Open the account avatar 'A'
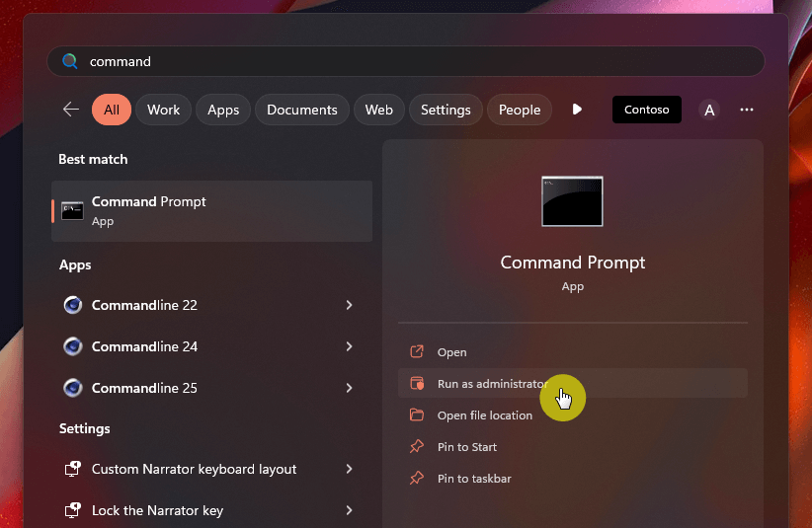The width and height of the screenshot is (812, 528). coord(709,110)
